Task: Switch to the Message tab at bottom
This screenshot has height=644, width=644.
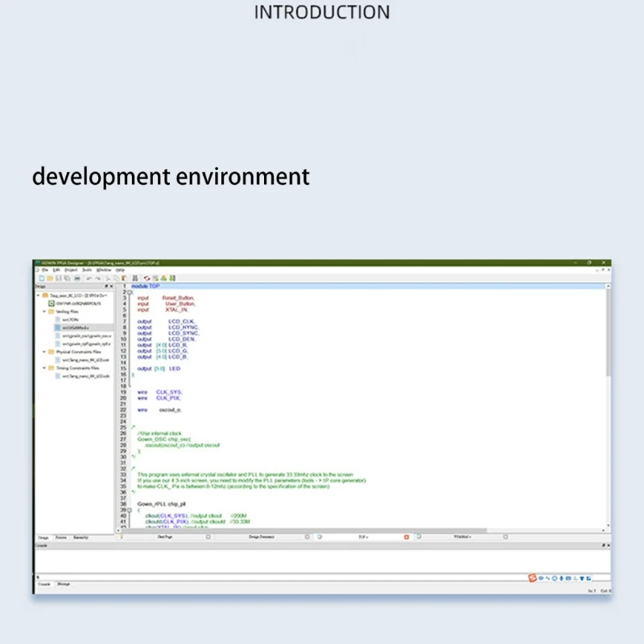Action: (x=64, y=584)
